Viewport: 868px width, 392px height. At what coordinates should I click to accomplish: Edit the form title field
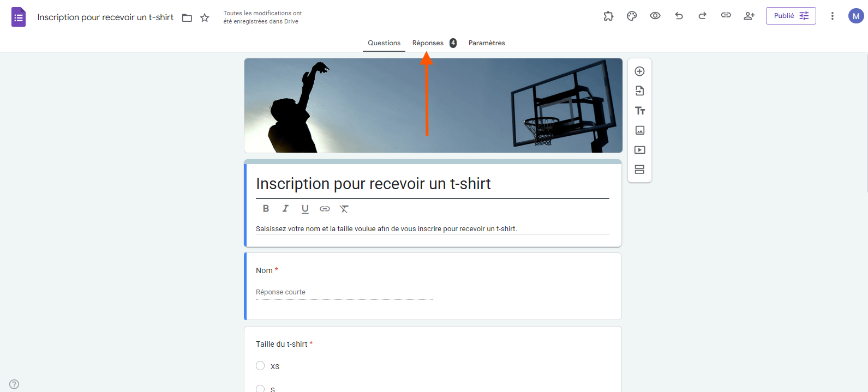[433, 184]
